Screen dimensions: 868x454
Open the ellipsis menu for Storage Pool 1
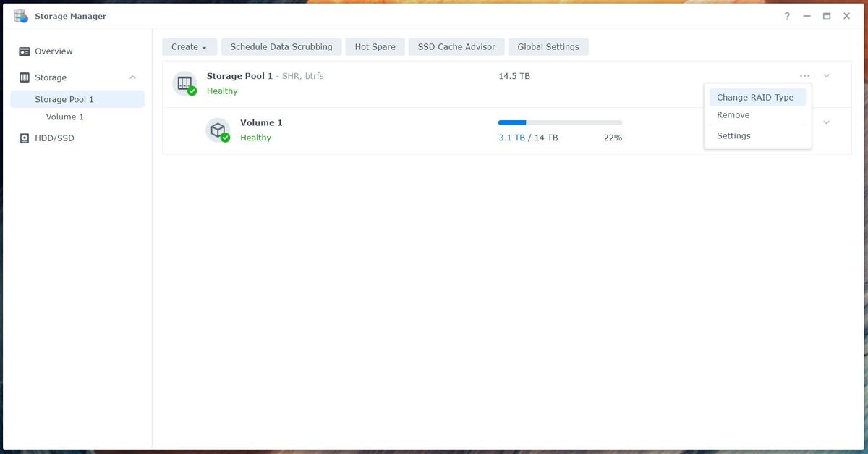pos(804,75)
